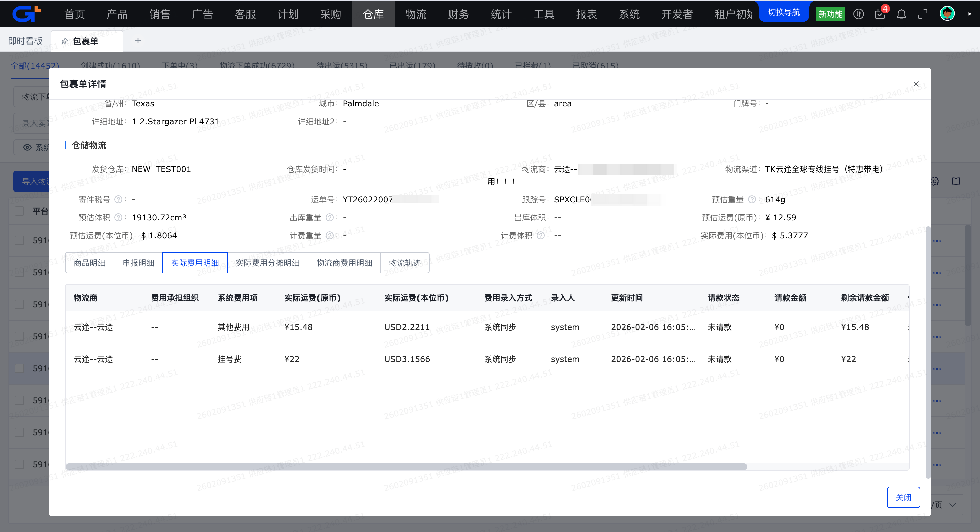Click the 关闭 button
Image resolution: width=980 pixels, height=532 pixels.
click(x=903, y=497)
